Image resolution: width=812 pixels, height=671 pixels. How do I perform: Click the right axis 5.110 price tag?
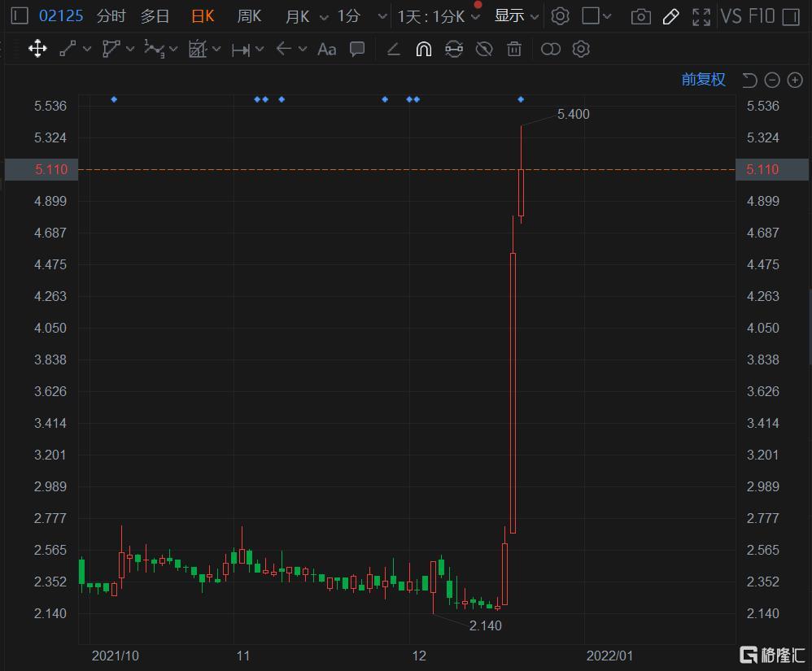(x=772, y=169)
